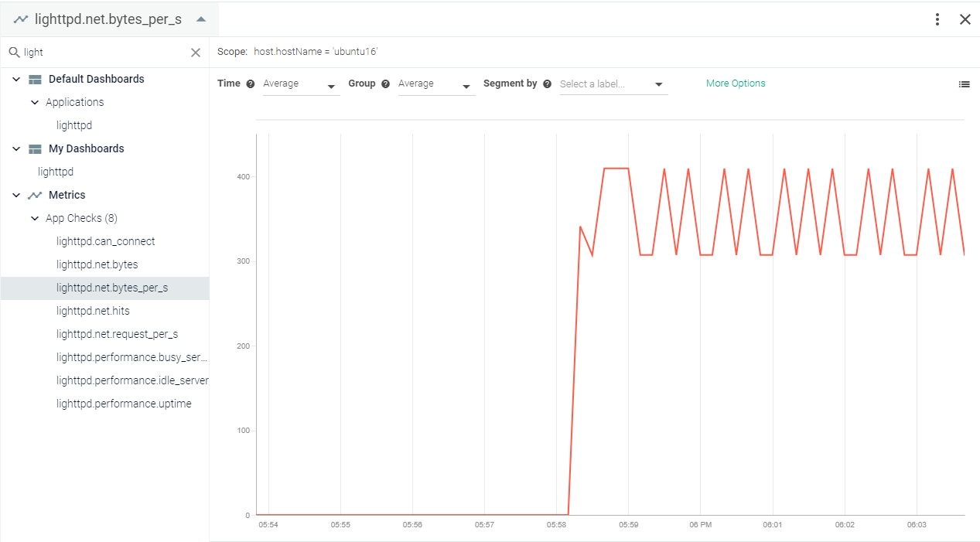
Task: Focus the search field containing 'light'
Action: click(x=104, y=53)
